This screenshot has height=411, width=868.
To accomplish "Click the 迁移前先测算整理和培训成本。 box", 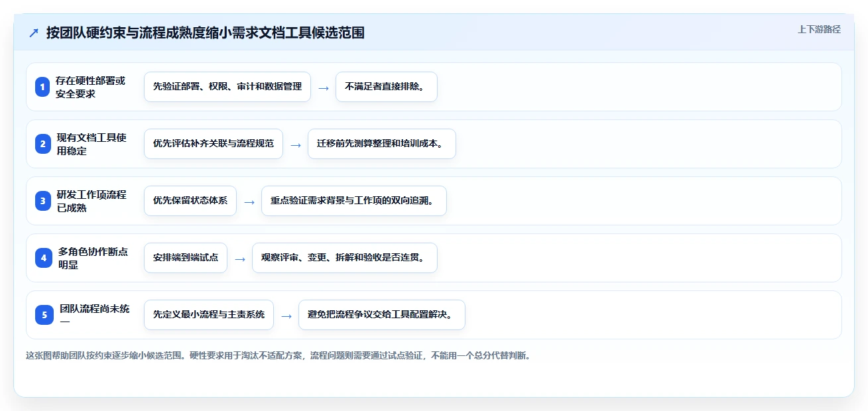I will click(x=382, y=144).
